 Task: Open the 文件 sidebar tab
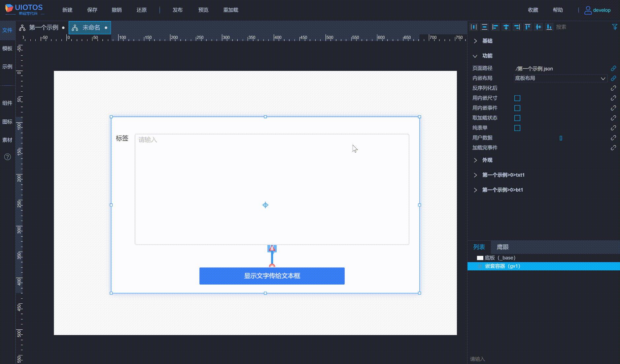coord(7,30)
